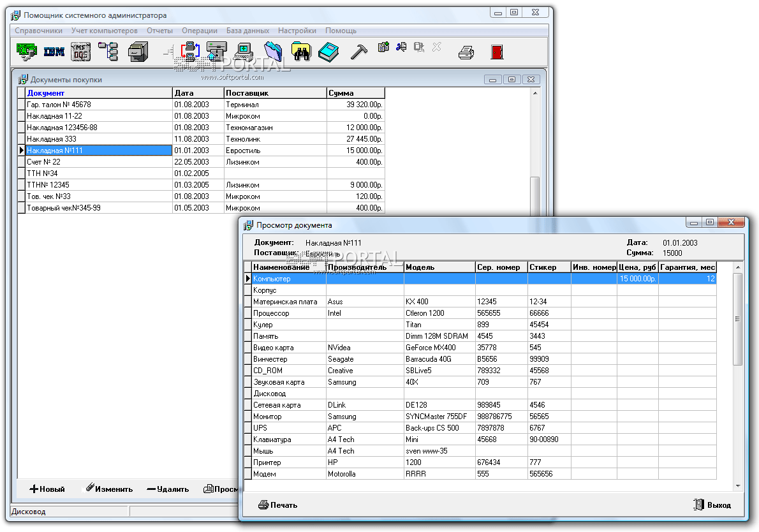Click the network tree structure icon
Viewport: 759px width, 532px height.
(108, 52)
